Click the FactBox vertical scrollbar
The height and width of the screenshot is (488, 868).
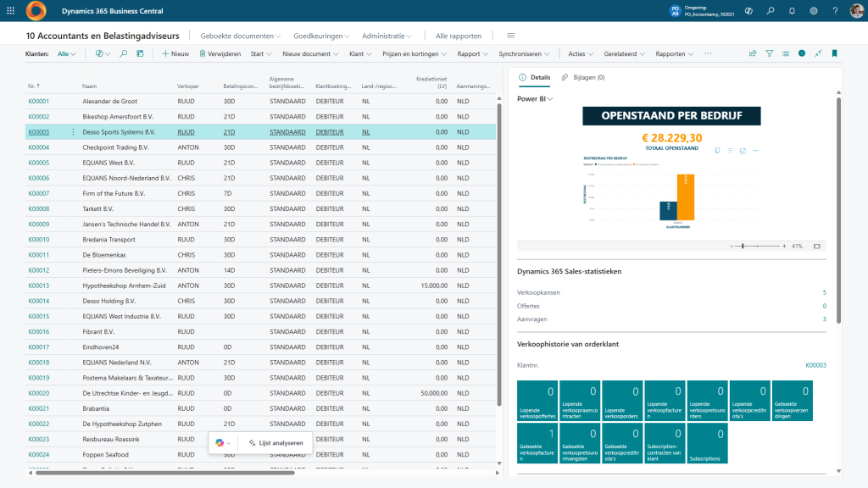pyautogui.click(x=838, y=210)
